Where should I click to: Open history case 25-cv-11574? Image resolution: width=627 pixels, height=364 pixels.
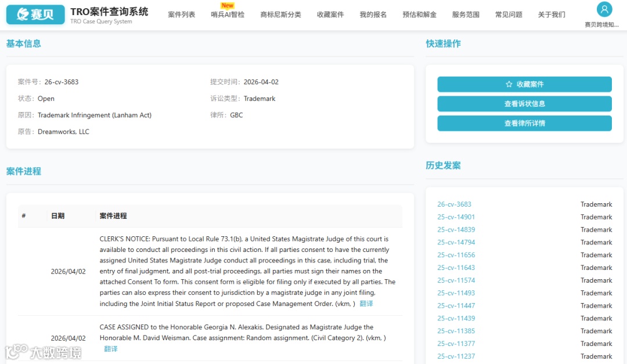tap(456, 280)
